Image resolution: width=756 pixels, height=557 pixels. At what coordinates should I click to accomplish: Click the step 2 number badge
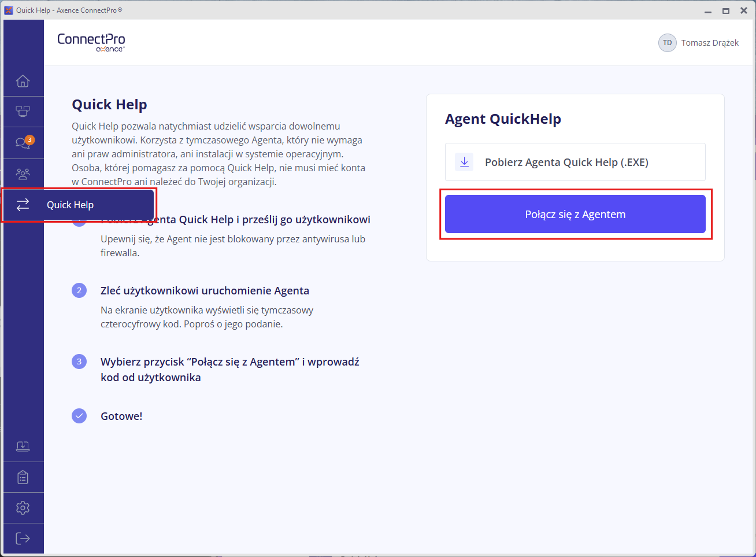(79, 290)
